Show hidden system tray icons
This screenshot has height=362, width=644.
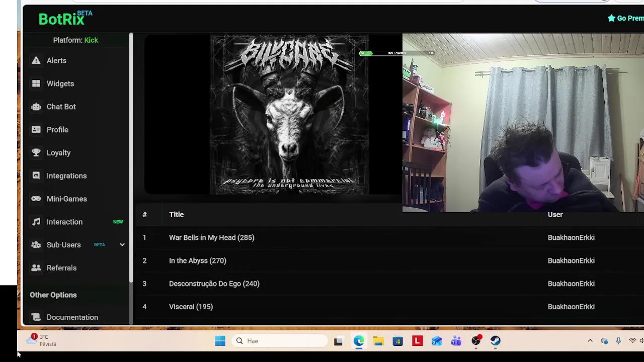[590, 341]
